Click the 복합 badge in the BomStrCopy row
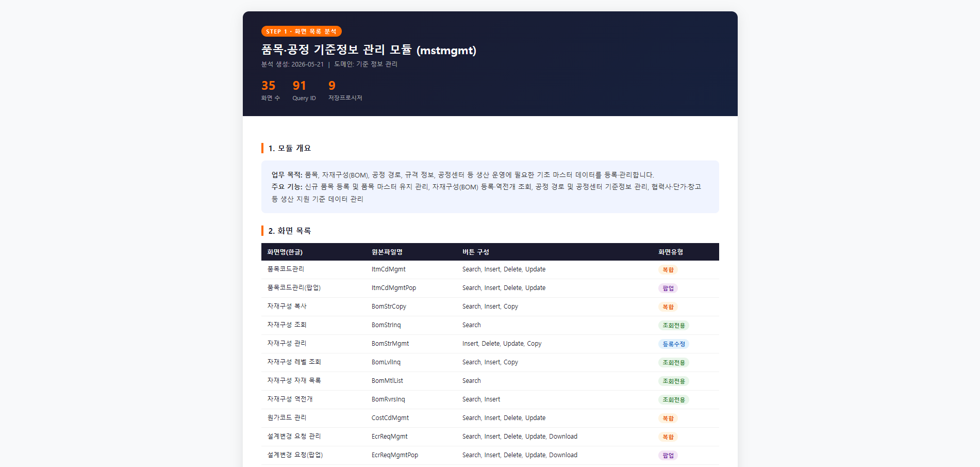The height and width of the screenshot is (467, 980). (x=668, y=307)
